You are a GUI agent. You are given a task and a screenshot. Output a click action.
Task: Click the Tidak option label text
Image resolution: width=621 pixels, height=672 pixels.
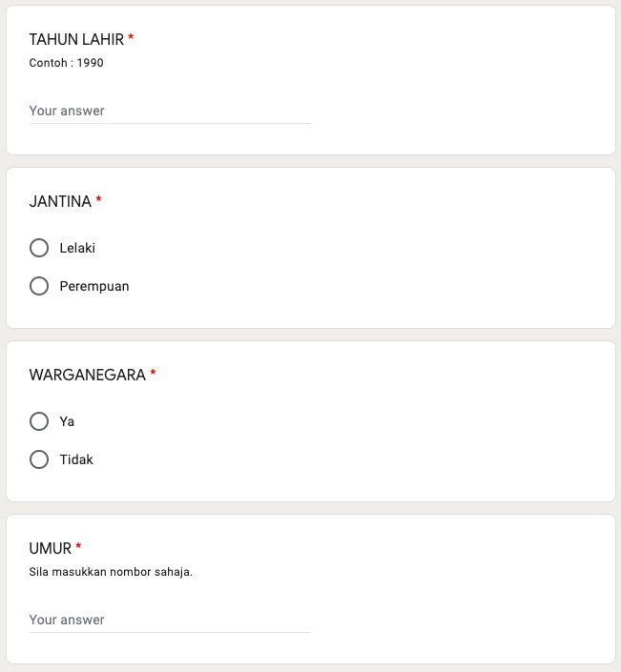coord(76,459)
